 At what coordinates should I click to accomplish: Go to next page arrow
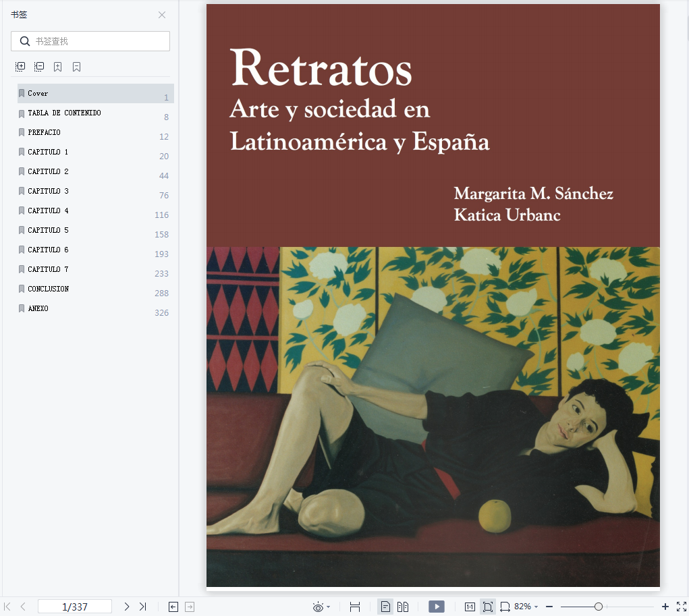[x=127, y=607]
